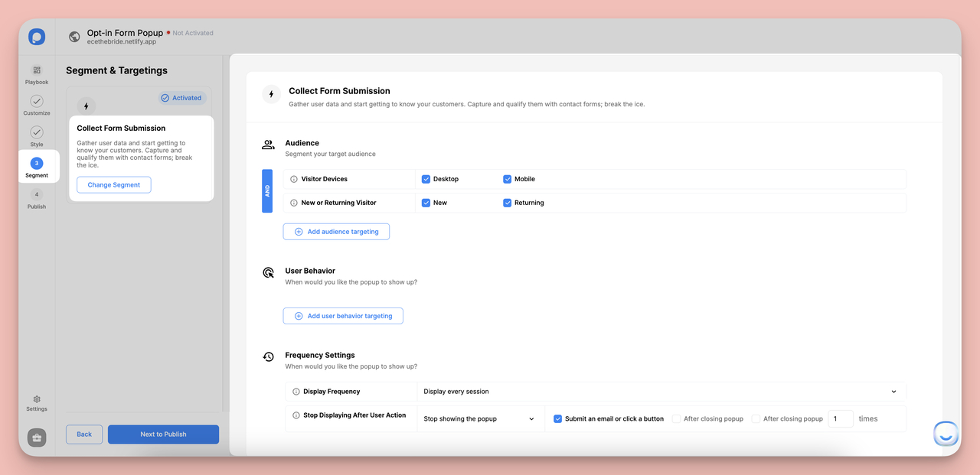Check the After closing popup option
This screenshot has height=475, width=980.
(x=677, y=418)
